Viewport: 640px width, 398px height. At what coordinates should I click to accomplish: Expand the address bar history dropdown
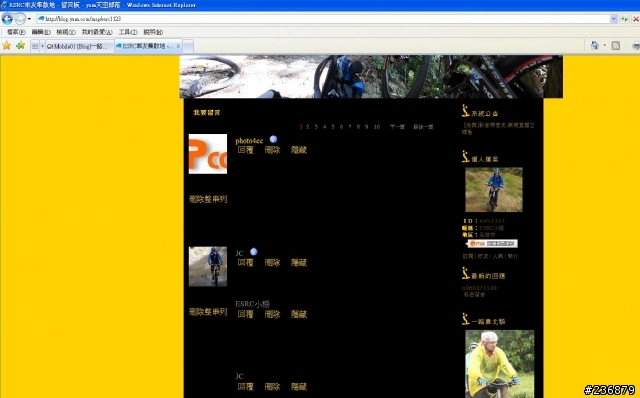613,19
